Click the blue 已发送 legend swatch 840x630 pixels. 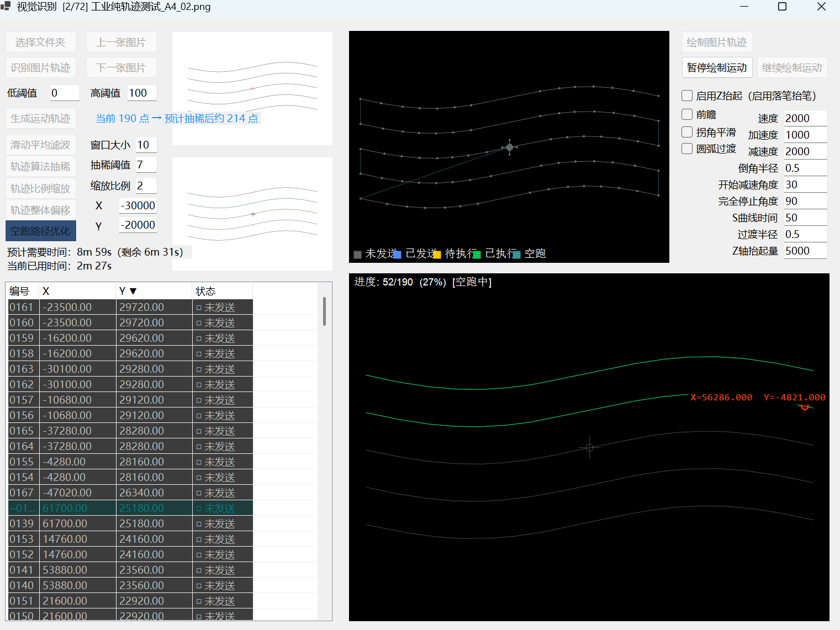[x=398, y=255]
